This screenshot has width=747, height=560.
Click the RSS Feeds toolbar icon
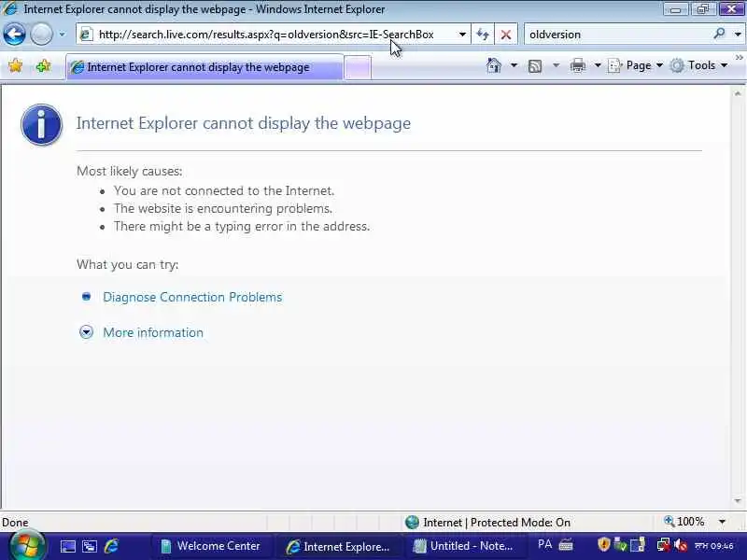pyautogui.click(x=535, y=65)
